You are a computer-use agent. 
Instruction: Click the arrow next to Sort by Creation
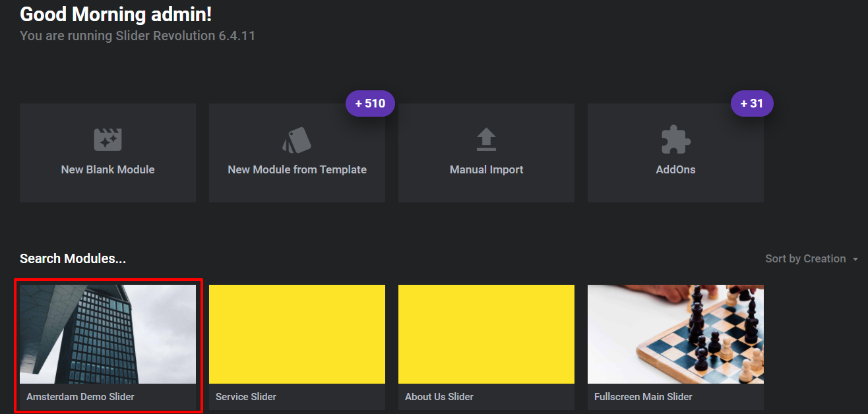[855, 259]
